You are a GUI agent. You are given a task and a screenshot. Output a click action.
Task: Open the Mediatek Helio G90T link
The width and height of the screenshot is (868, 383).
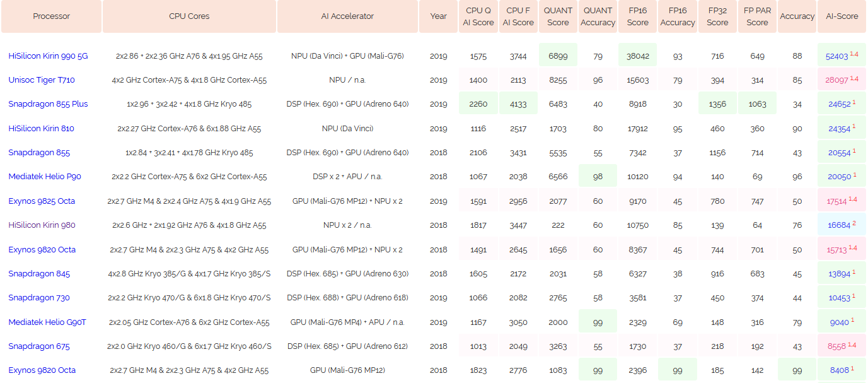47,322
